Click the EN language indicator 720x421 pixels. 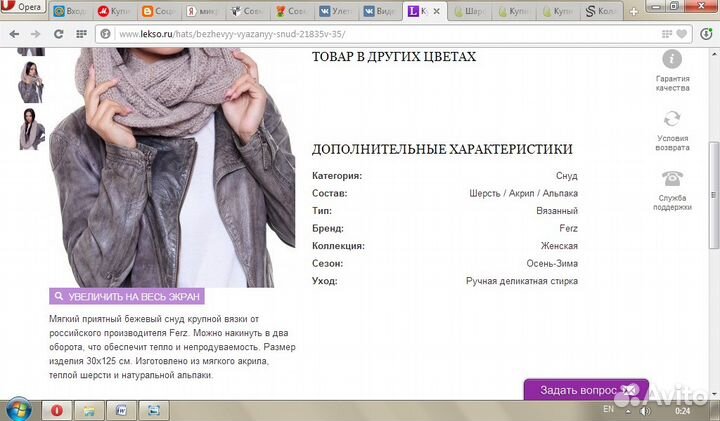click(x=608, y=410)
